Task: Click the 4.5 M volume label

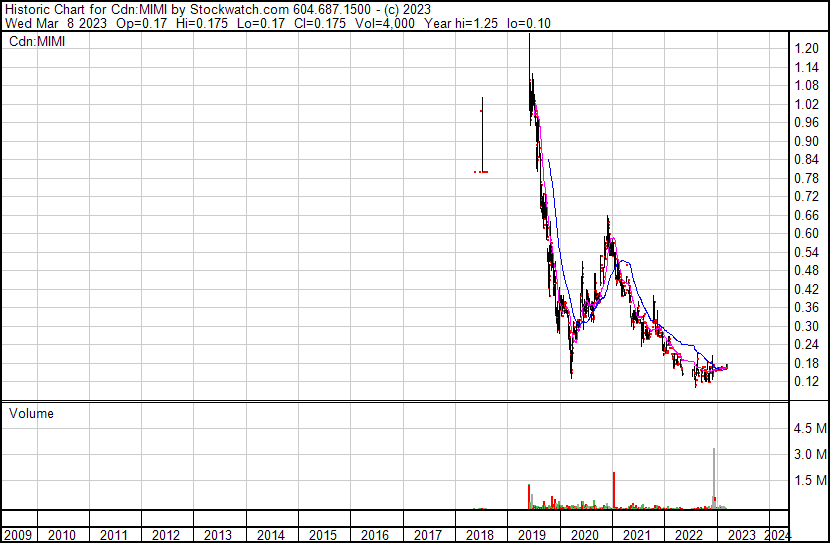Action: [810, 428]
